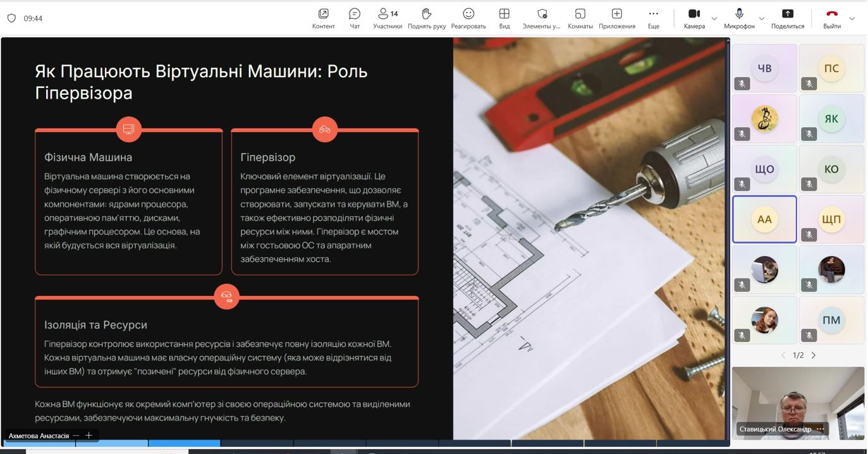Select the АА participant tile
The height and width of the screenshot is (454, 868).
point(764,219)
